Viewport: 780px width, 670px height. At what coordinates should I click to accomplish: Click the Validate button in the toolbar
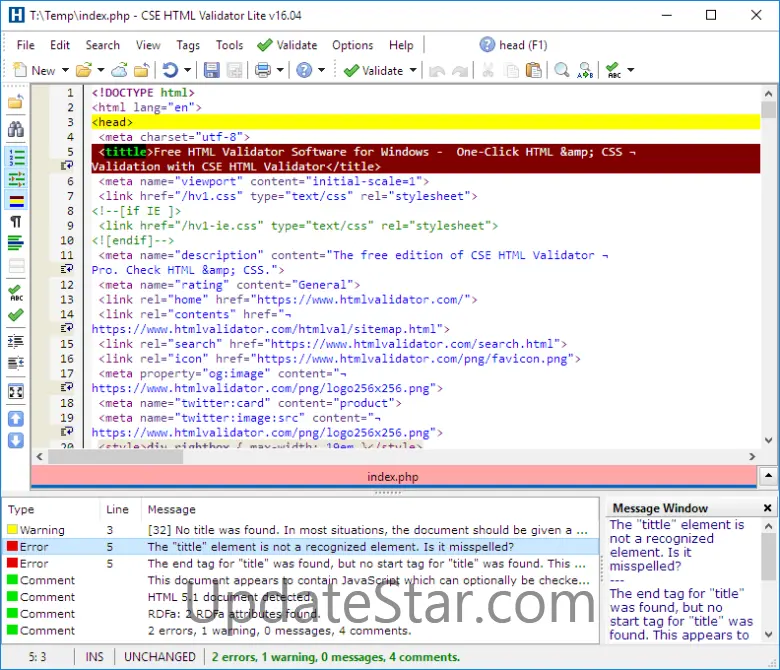point(374,70)
